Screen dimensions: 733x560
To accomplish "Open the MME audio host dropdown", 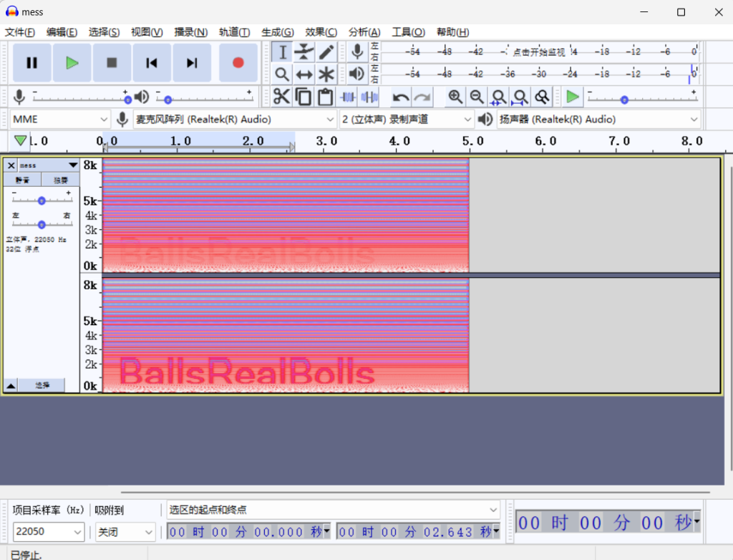I will click(60, 119).
